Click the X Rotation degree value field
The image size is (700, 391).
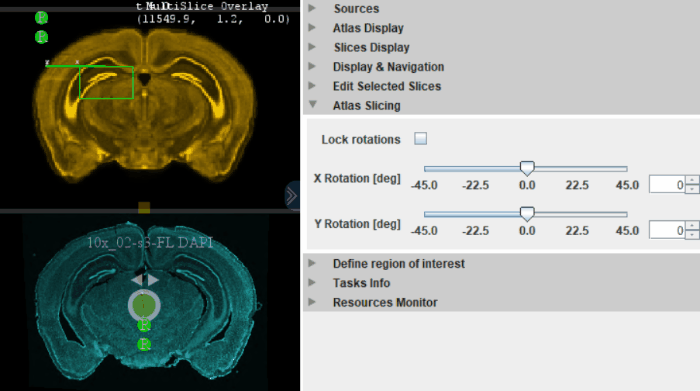(667, 184)
